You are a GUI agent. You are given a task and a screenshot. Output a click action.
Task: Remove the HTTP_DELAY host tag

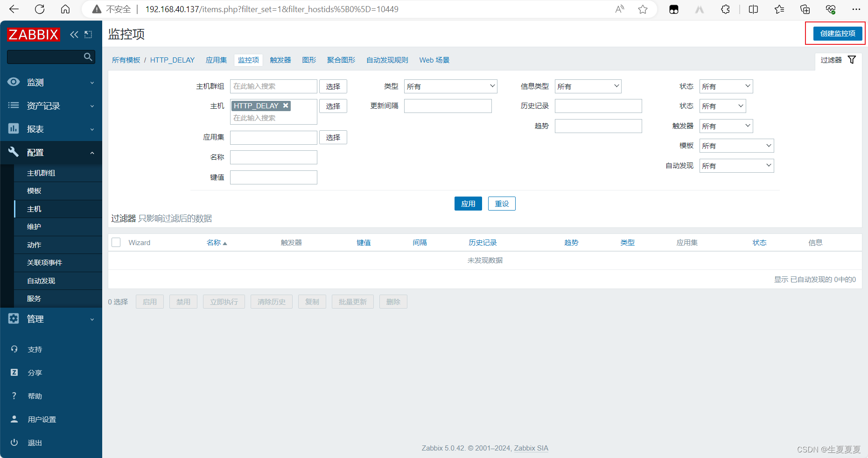286,106
